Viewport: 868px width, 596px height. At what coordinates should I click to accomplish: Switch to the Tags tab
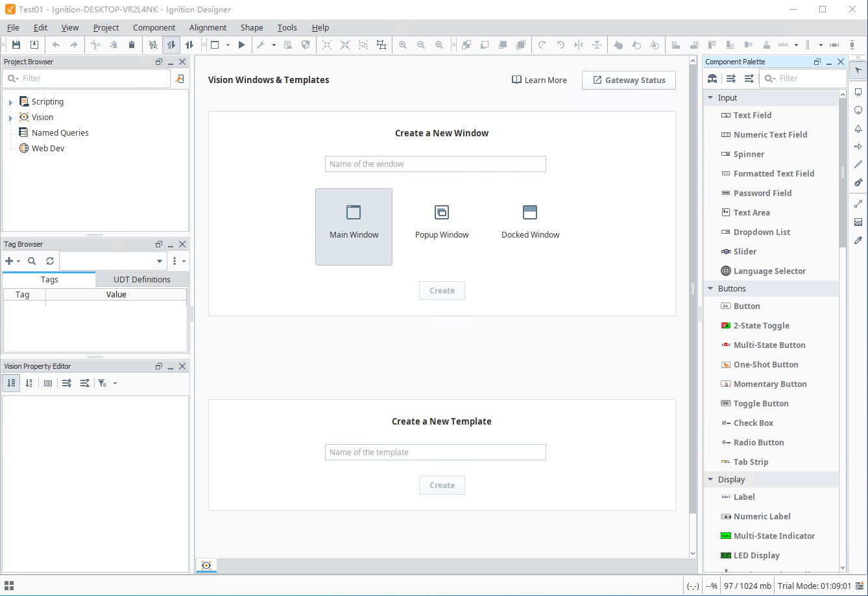pos(49,279)
